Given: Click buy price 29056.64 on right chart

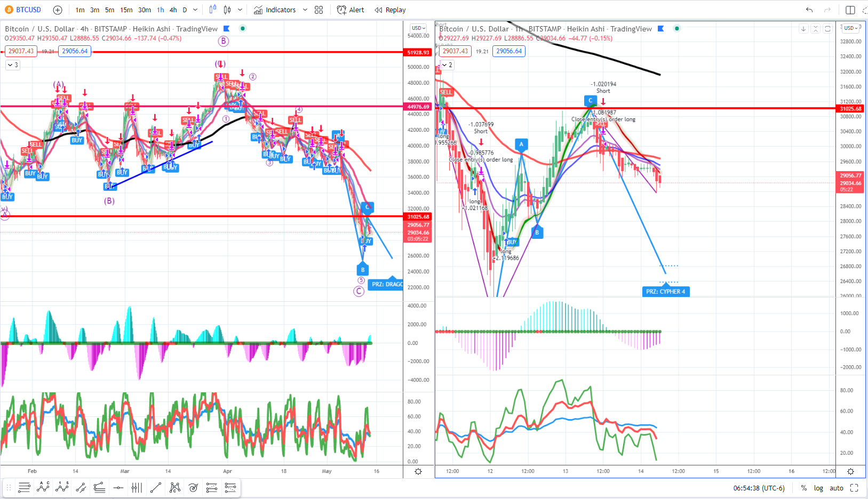Looking at the screenshot, I should click(x=509, y=51).
